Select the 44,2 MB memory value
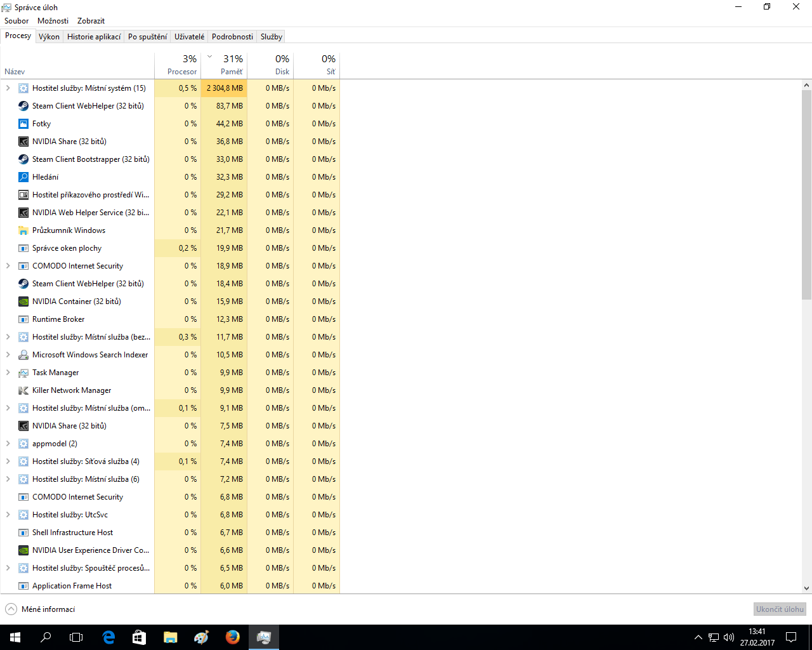This screenshot has width=812, height=650. pyautogui.click(x=230, y=124)
